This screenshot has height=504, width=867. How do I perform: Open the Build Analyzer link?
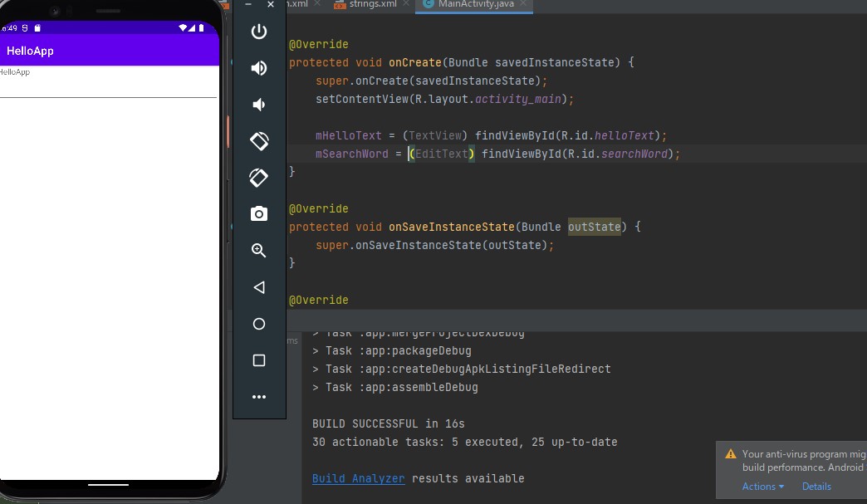tap(358, 478)
